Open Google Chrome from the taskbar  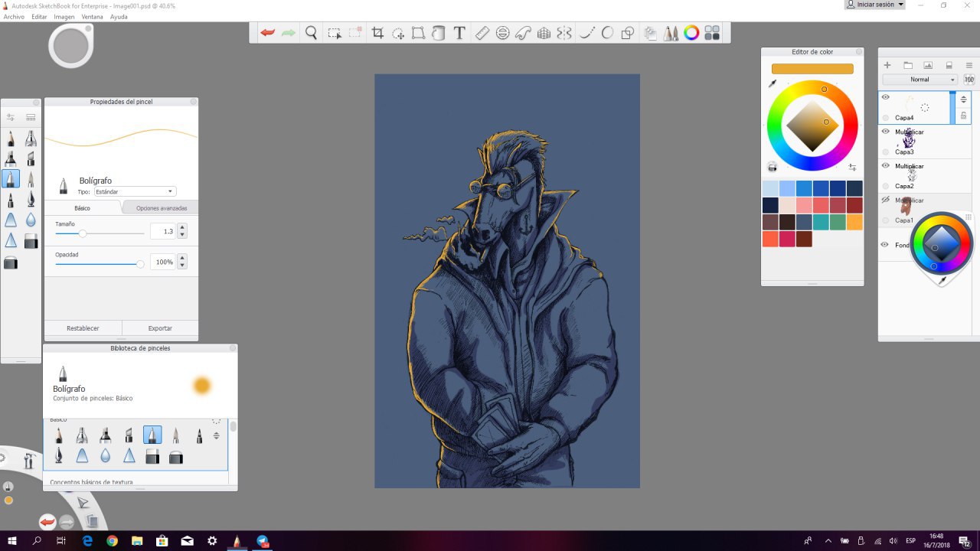point(112,541)
